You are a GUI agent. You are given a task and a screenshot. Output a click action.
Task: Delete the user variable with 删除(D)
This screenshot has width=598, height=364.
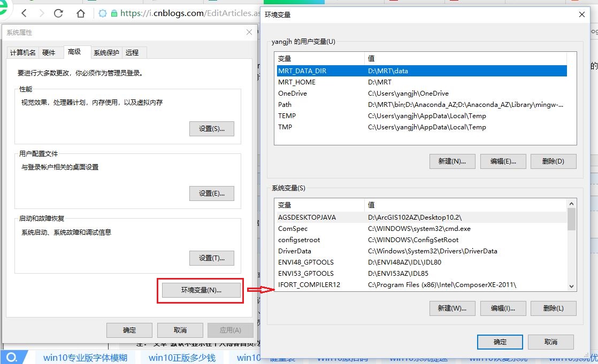point(554,161)
